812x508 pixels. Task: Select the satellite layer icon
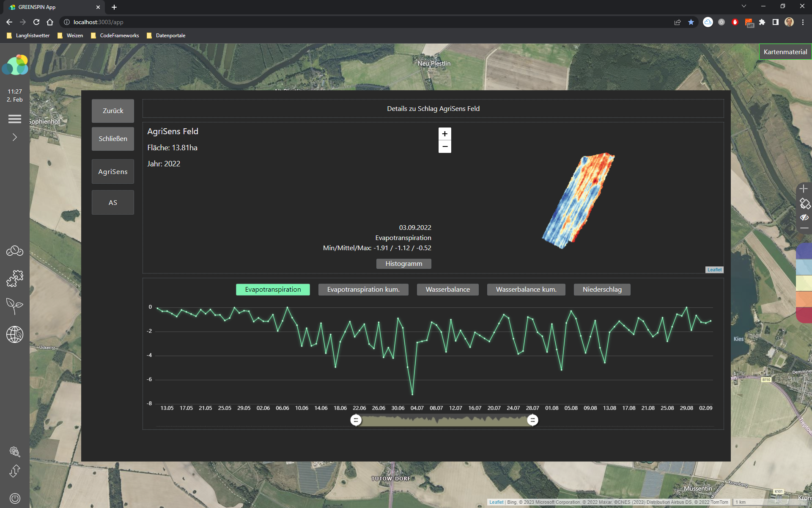coord(804,204)
